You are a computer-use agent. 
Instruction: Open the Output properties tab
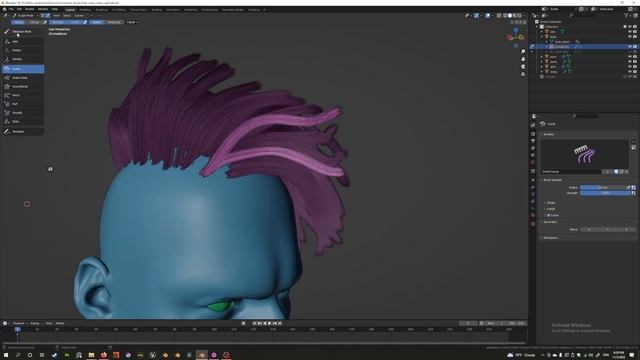click(533, 141)
